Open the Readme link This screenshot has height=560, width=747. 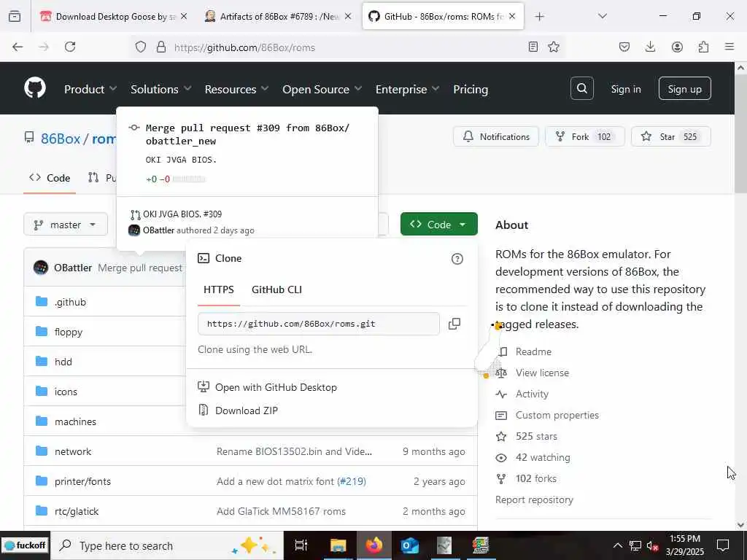point(533,351)
